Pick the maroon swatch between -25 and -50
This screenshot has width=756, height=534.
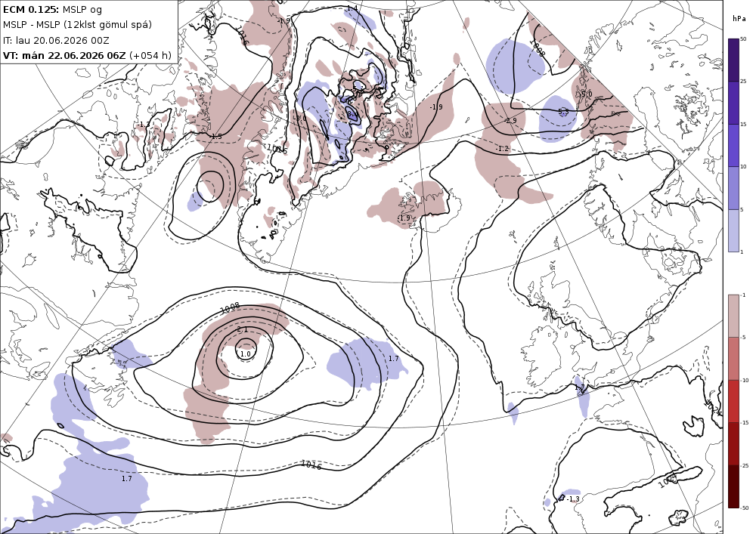pos(733,486)
